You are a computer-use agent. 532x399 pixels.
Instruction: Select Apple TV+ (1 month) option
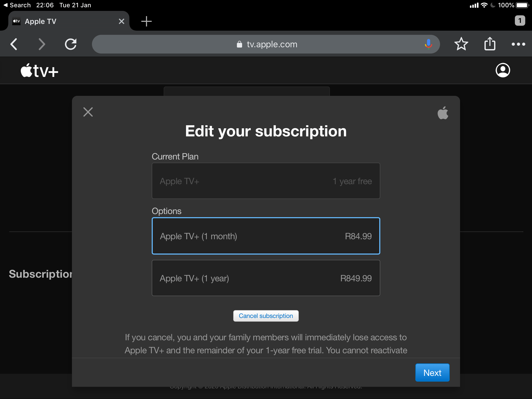[x=266, y=236]
